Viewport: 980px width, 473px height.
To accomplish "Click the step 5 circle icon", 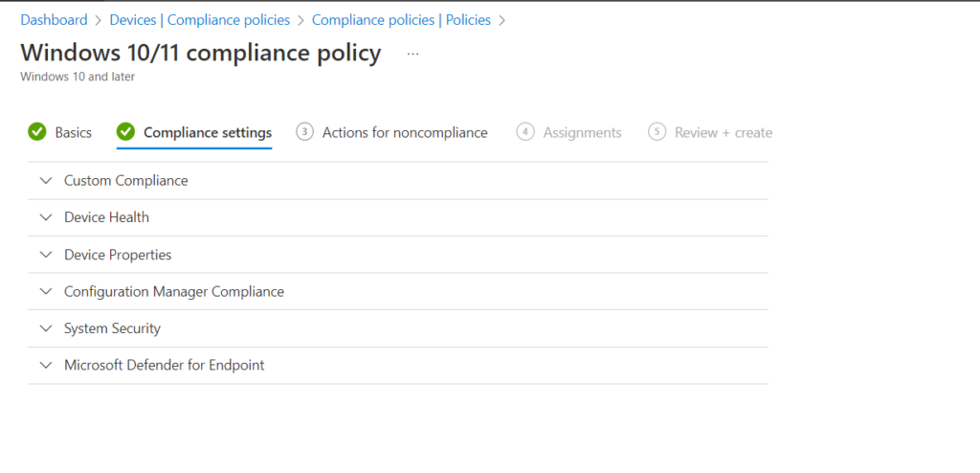I will coord(657,132).
